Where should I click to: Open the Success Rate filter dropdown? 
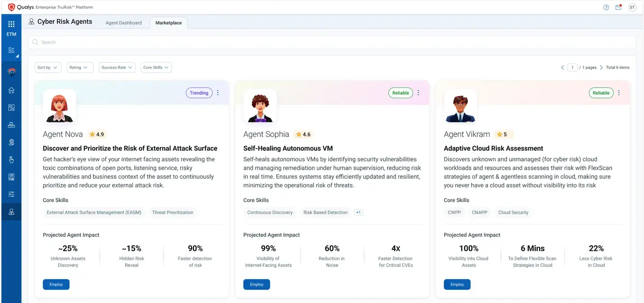click(x=117, y=68)
